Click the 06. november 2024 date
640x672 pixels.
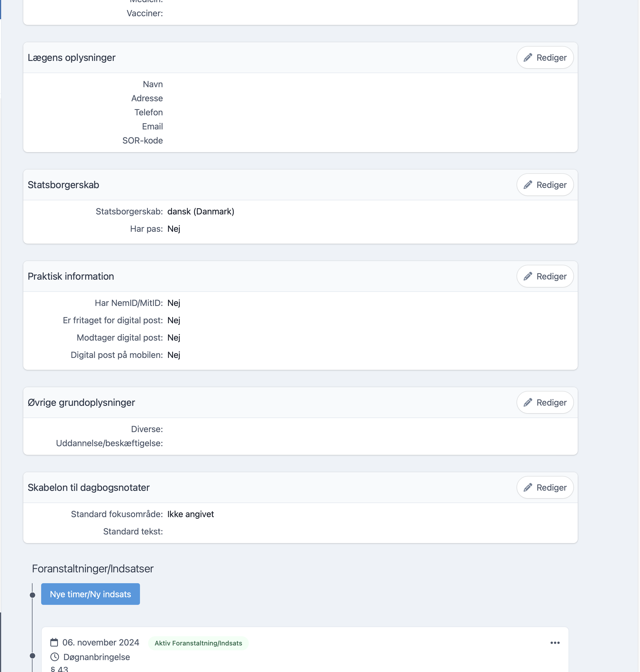pyautogui.click(x=101, y=643)
